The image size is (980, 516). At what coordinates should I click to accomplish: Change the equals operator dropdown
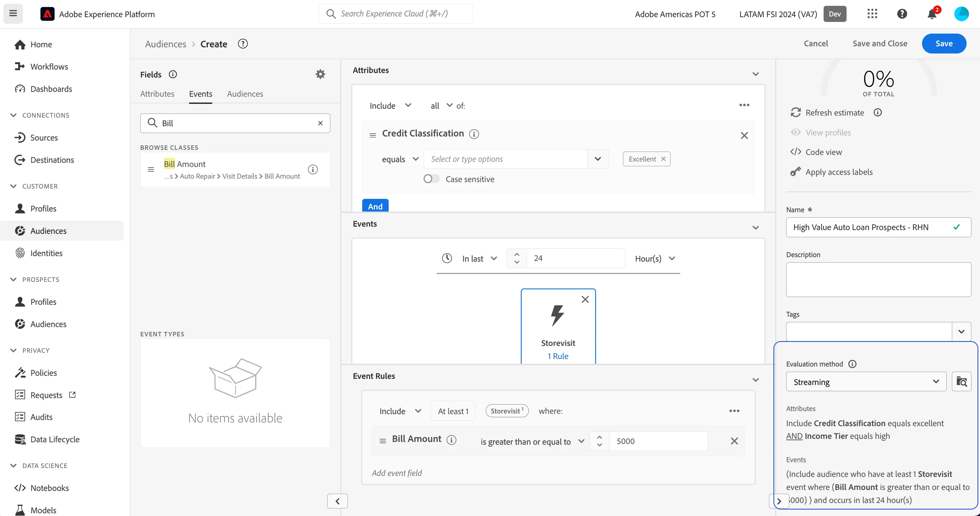pos(400,159)
